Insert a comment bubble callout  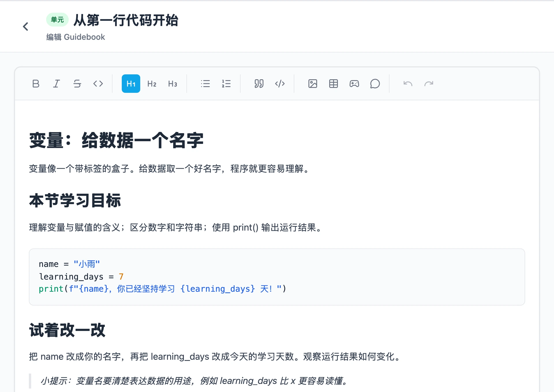click(x=375, y=84)
